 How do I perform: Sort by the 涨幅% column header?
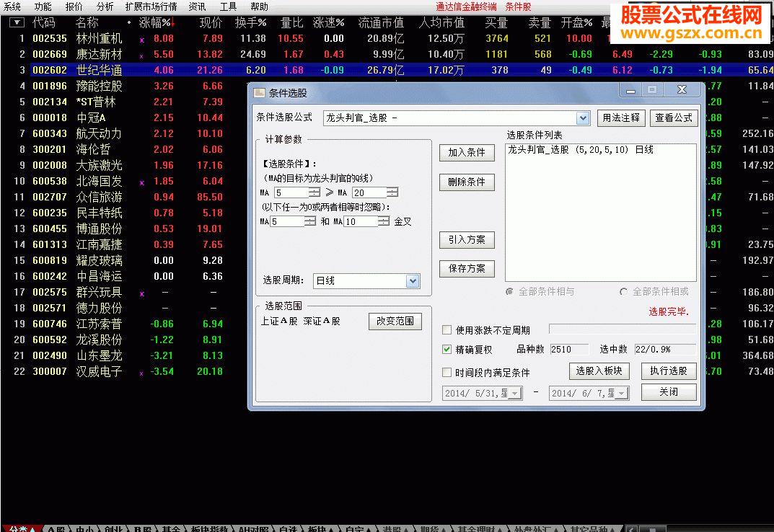tap(155, 22)
